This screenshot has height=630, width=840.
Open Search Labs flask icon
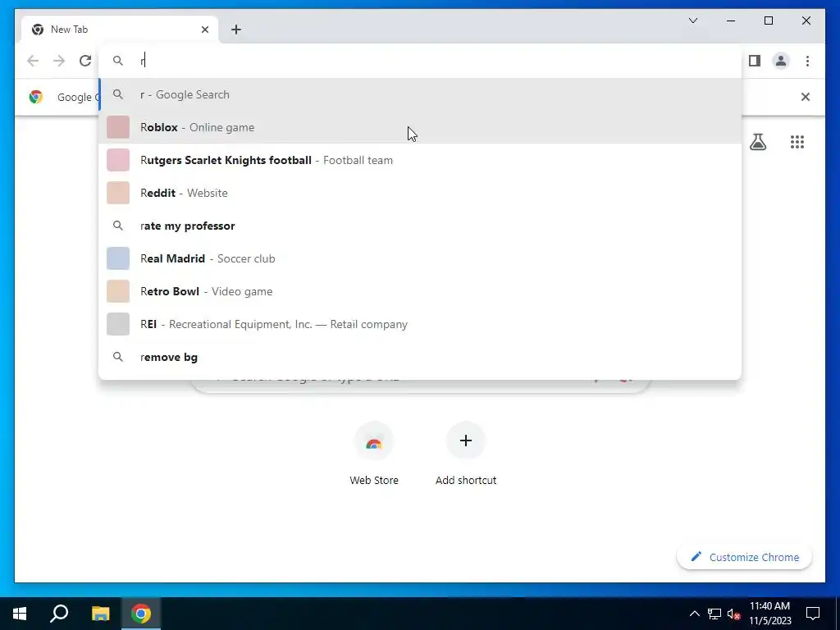pyautogui.click(x=757, y=142)
